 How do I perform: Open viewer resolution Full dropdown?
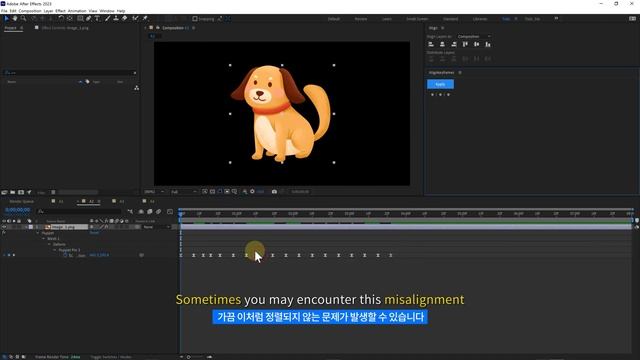click(x=184, y=192)
